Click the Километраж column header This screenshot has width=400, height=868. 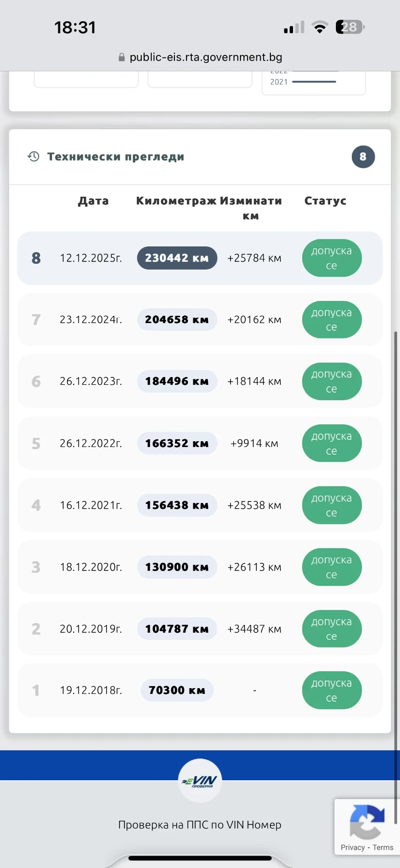[176, 201]
